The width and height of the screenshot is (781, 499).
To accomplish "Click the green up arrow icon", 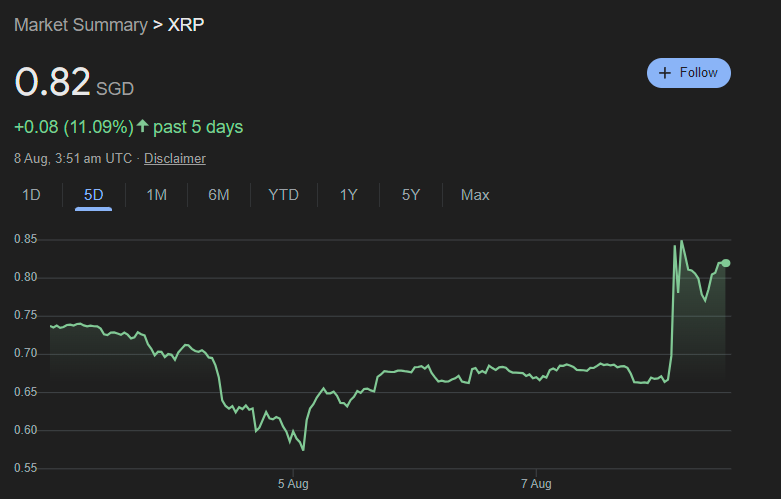I will pyautogui.click(x=142, y=127).
